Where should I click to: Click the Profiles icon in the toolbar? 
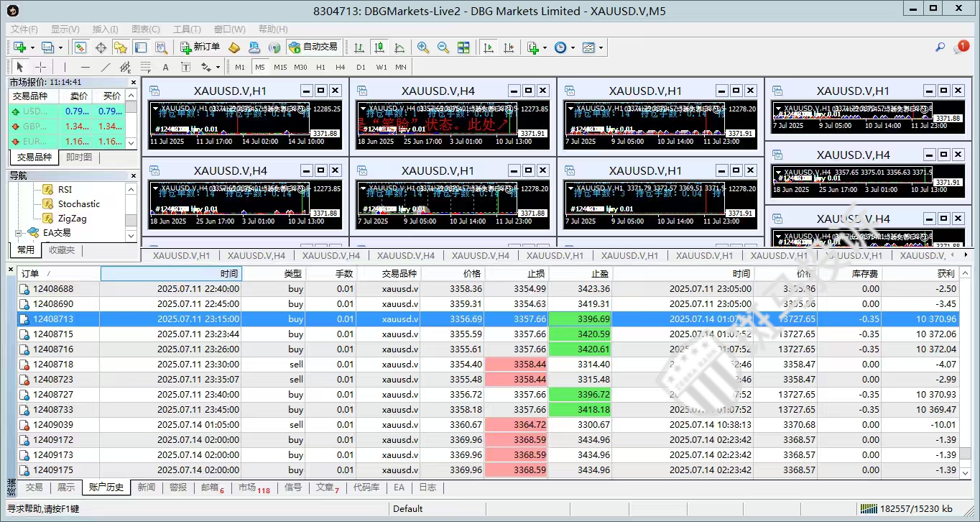(x=47, y=47)
